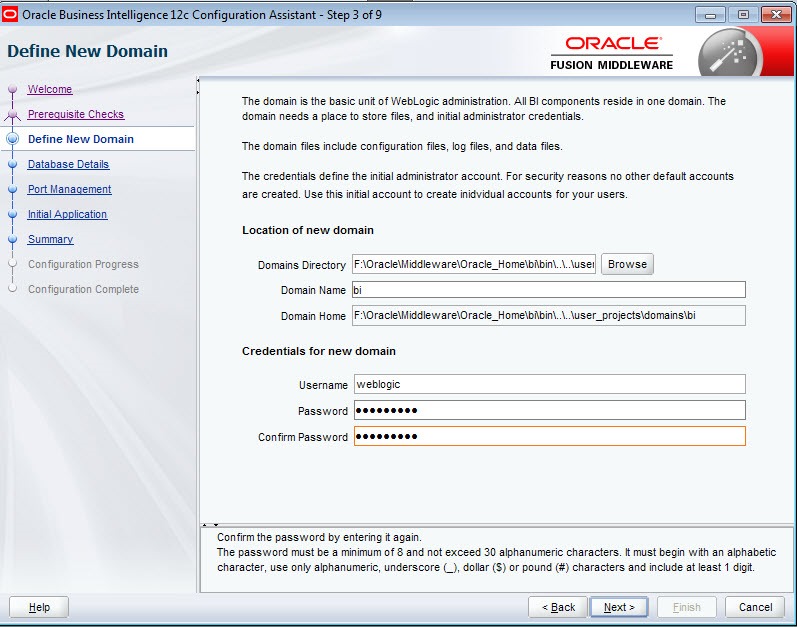Click the Domain Home path field
797x627 pixels.
(549, 315)
